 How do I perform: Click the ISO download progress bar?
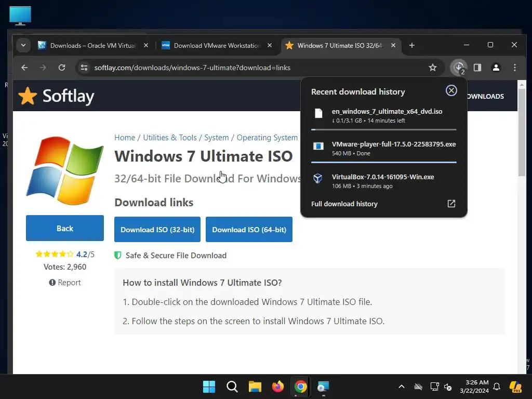(384, 129)
